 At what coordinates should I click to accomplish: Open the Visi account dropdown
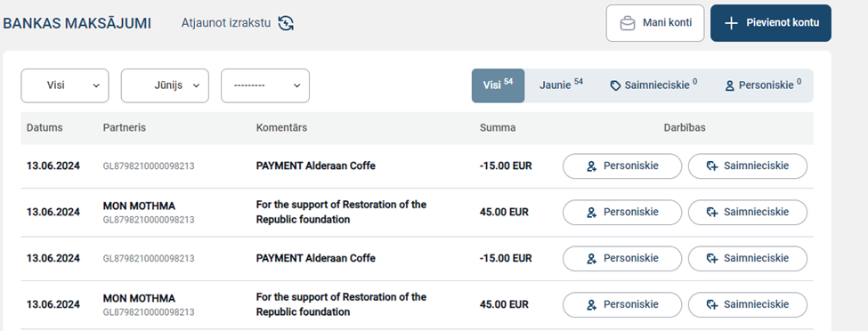point(65,85)
